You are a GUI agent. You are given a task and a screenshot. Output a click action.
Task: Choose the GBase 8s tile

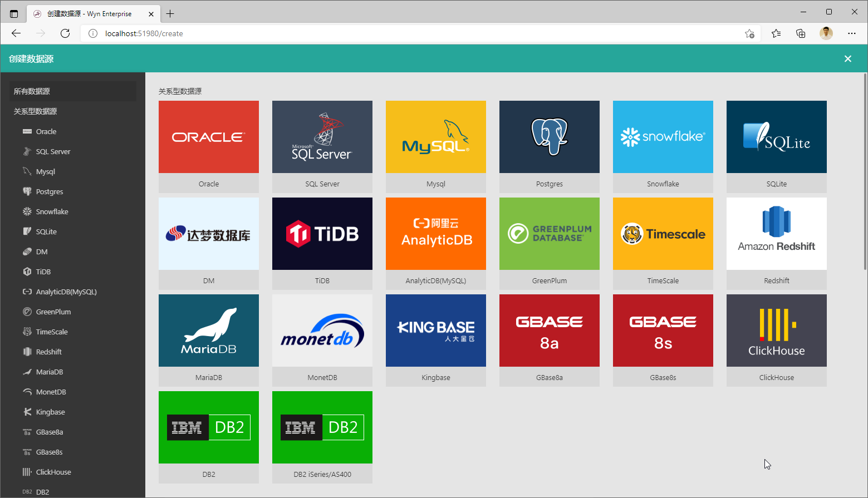(663, 340)
